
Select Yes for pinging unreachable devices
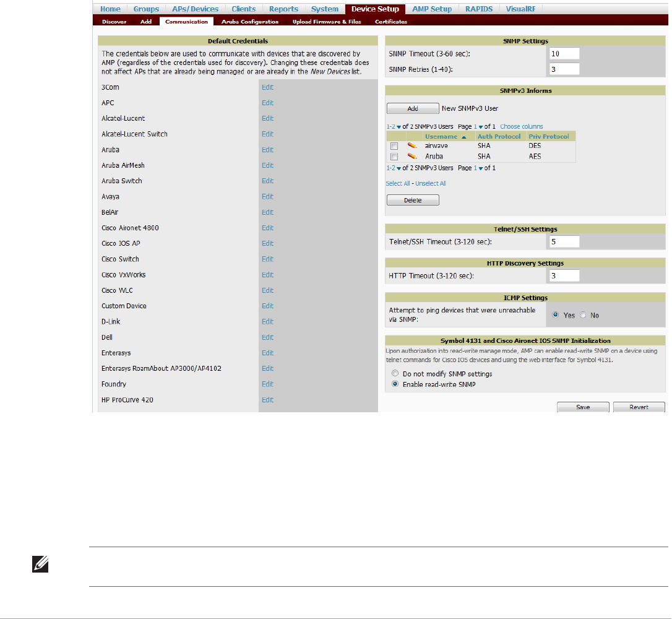click(x=556, y=314)
